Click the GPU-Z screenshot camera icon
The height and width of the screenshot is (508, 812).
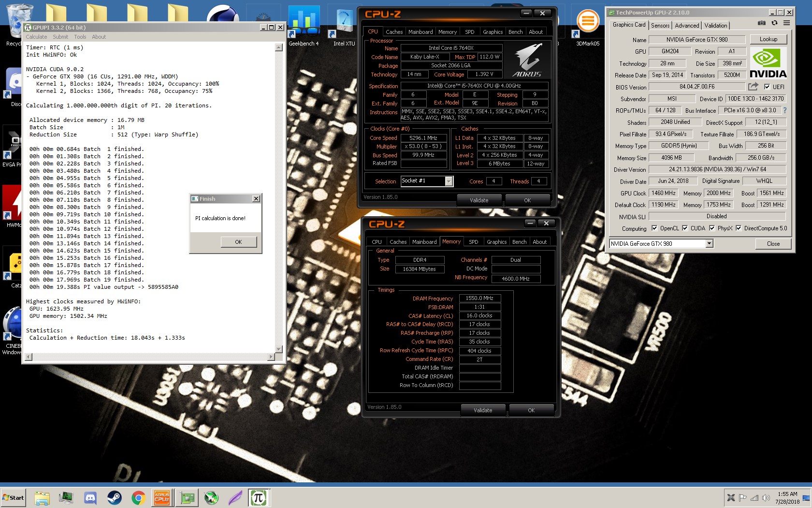[761, 23]
